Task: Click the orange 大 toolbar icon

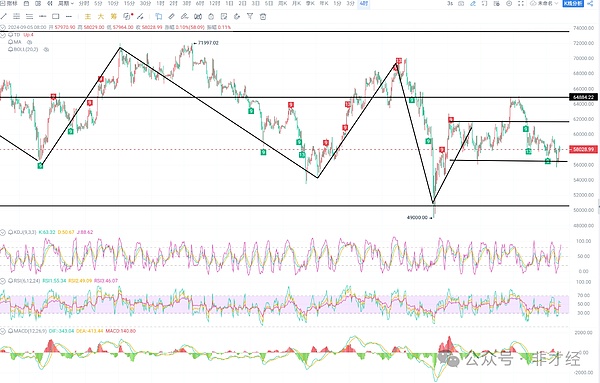Action: tap(100, 16)
